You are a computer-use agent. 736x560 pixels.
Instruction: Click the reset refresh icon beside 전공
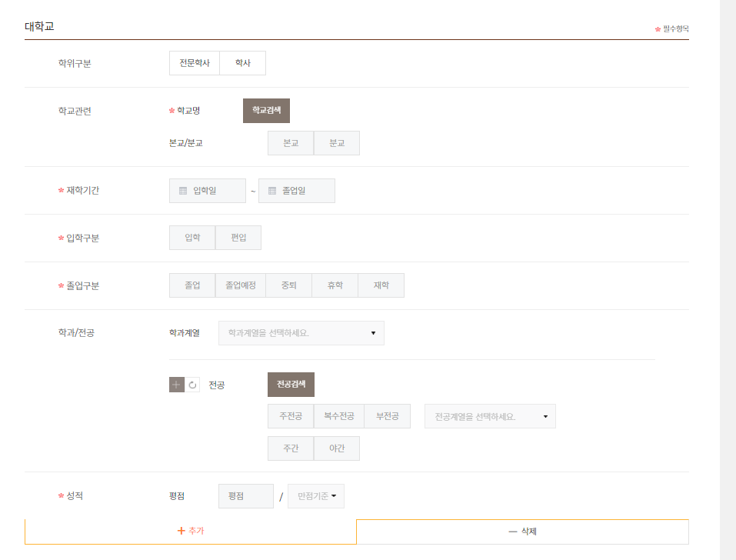pyautogui.click(x=192, y=385)
